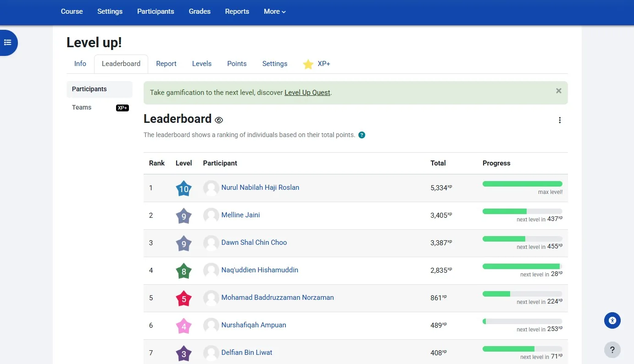Click the level 10 badge next to Nurul
634x364 pixels.
184,188
